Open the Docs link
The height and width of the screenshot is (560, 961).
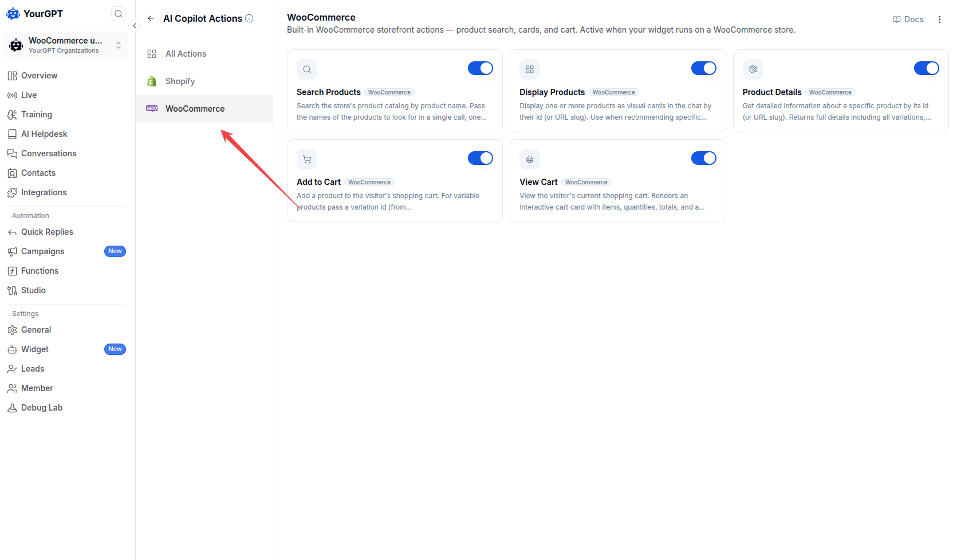908,19
